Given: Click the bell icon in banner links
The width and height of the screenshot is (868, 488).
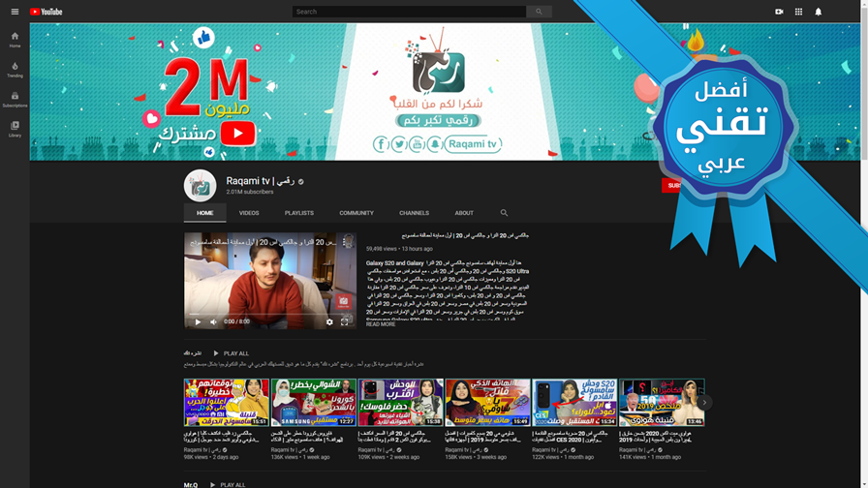Looking at the screenshot, I should 435,144.
